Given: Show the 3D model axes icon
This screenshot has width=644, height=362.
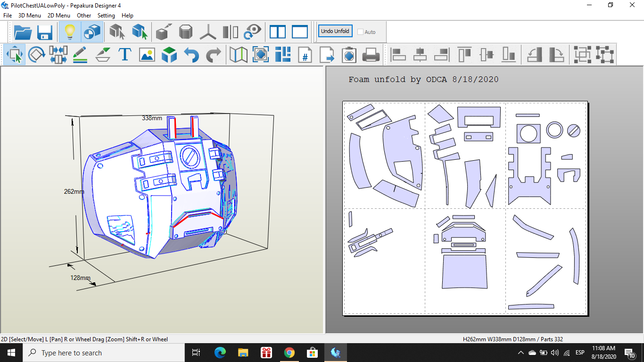Looking at the screenshot, I should point(207,32).
